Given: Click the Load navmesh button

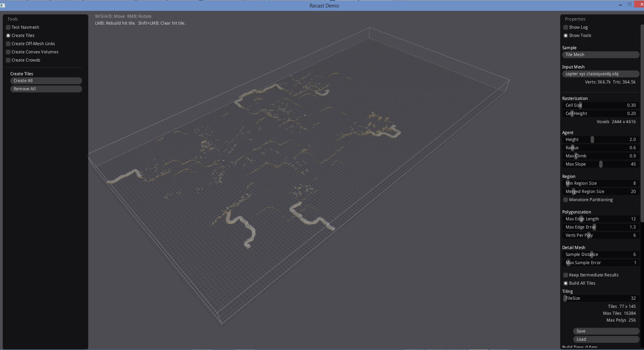Looking at the screenshot, I should tap(606, 339).
